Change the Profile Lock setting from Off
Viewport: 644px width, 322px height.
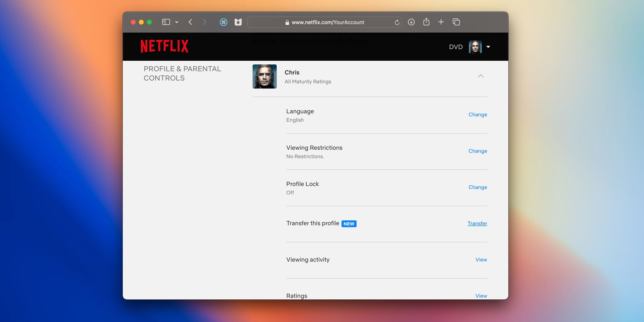(478, 187)
